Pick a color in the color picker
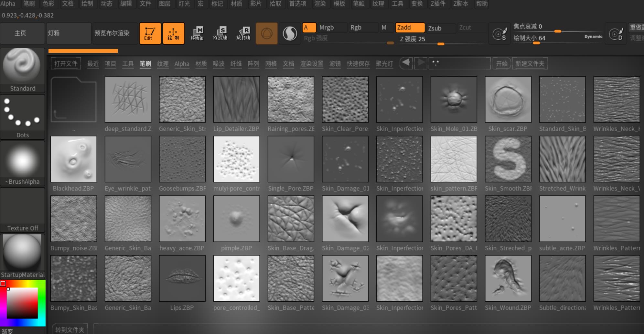 22,303
